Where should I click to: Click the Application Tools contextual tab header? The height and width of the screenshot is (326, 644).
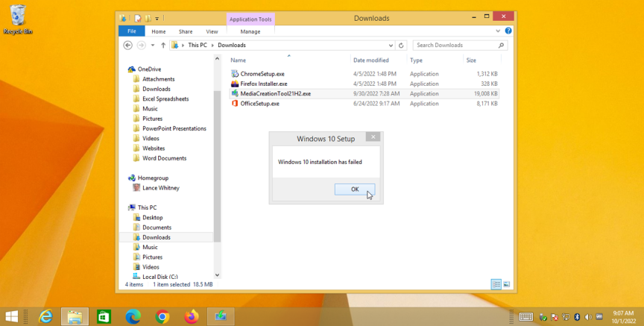tap(250, 19)
